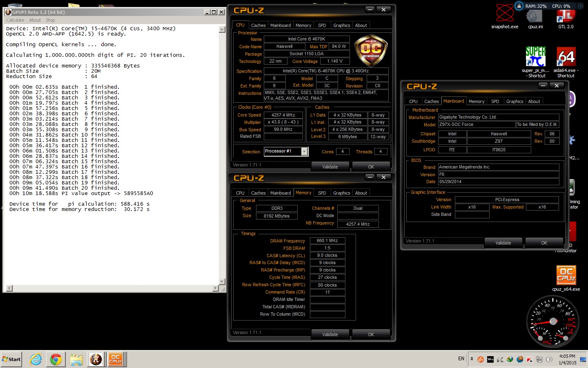
Task: Click OK in the Memory tab window
Action: 371,334
